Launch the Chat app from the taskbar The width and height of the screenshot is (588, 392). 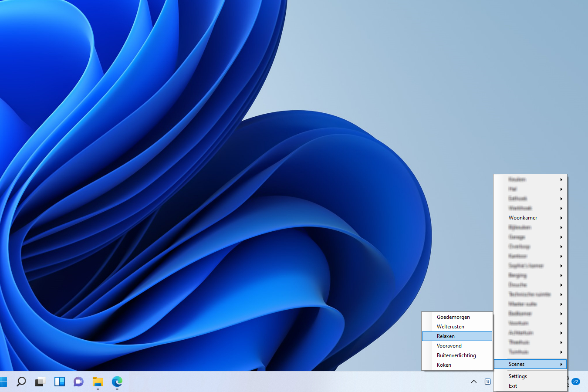pyautogui.click(x=78, y=382)
